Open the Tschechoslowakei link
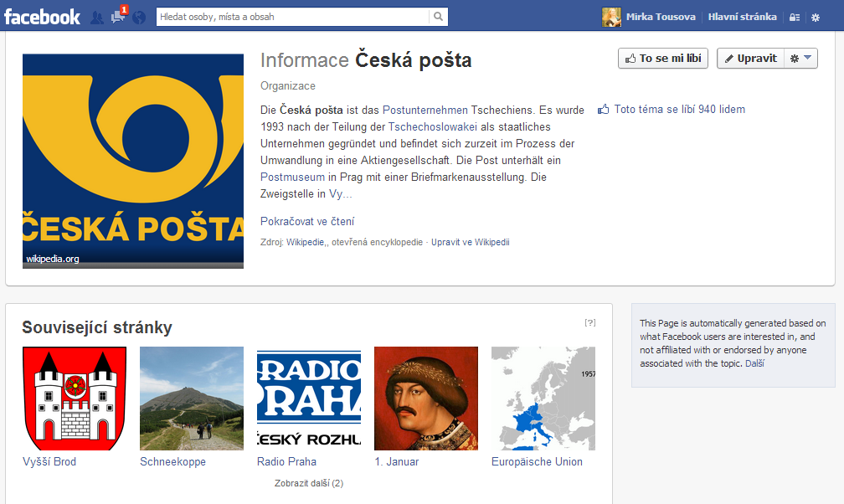This screenshot has height=504, width=844. [x=432, y=126]
